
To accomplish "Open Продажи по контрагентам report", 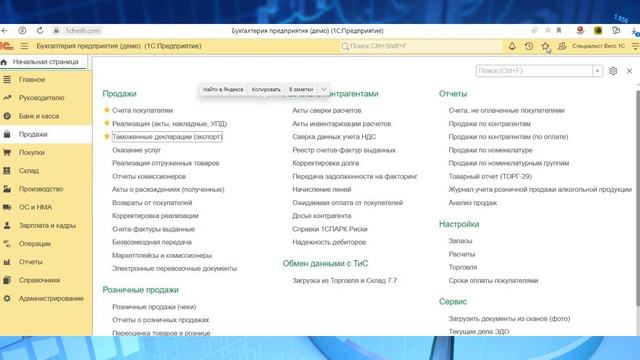I will click(489, 124).
